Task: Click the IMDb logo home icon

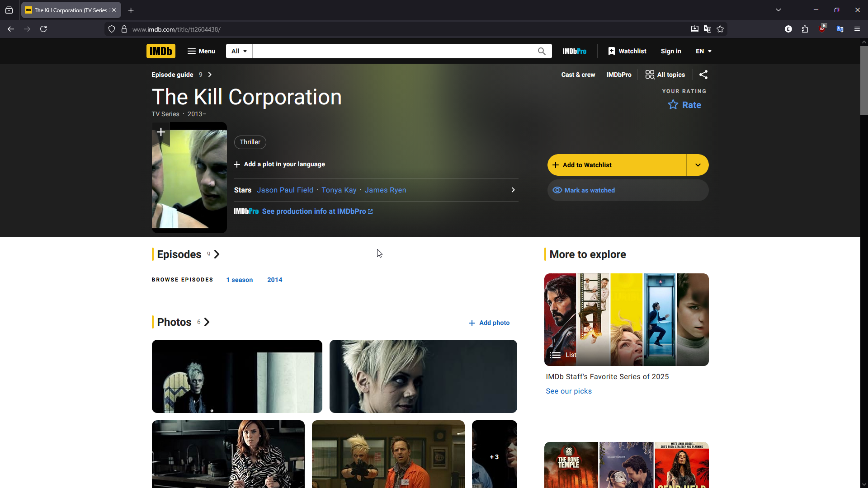Action: coord(160,51)
